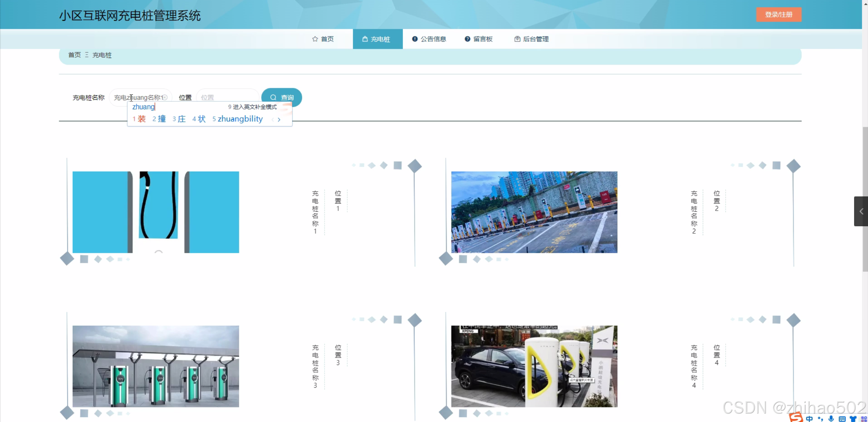Open the 留言板 menu item
The image size is (868, 422).
point(479,39)
